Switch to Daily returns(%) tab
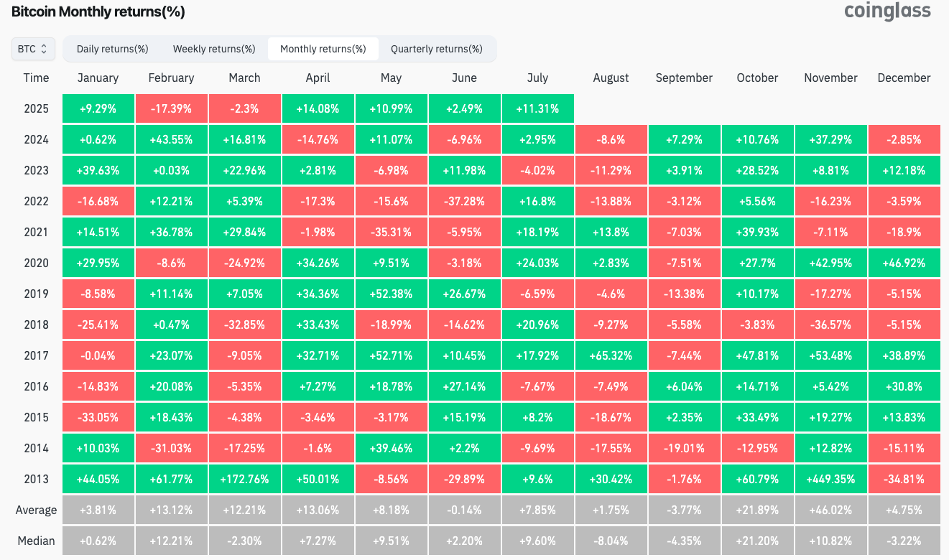 click(112, 49)
